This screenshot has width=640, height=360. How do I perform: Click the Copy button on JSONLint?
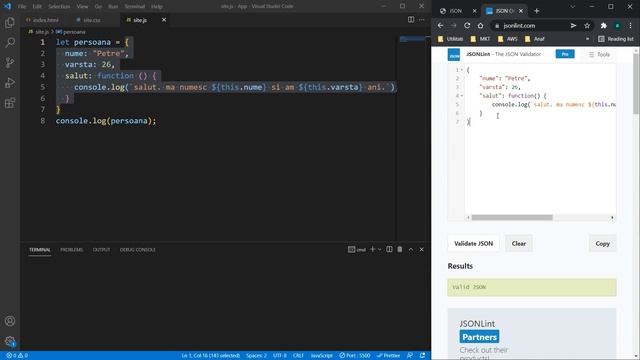(x=602, y=243)
